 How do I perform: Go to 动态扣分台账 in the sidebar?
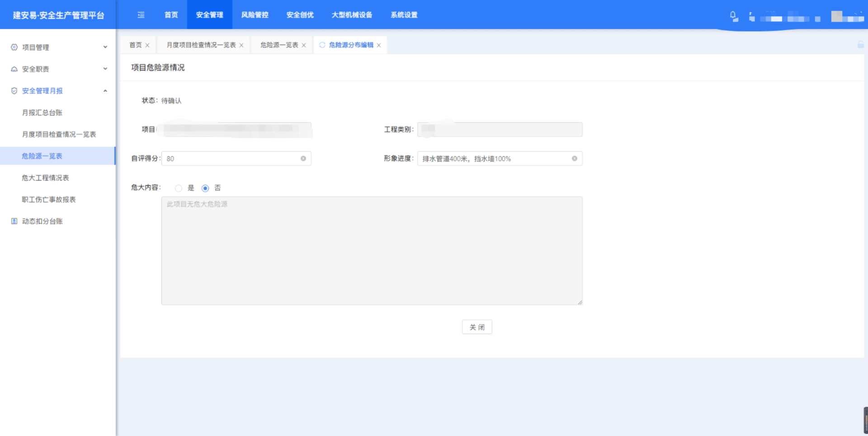[x=42, y=221]
